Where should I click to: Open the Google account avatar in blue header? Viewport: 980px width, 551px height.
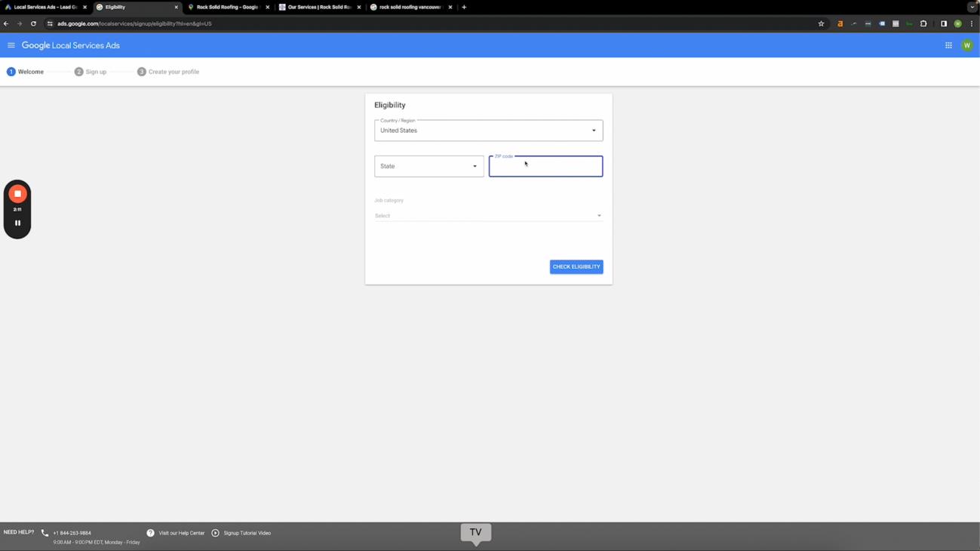(967, 45)
